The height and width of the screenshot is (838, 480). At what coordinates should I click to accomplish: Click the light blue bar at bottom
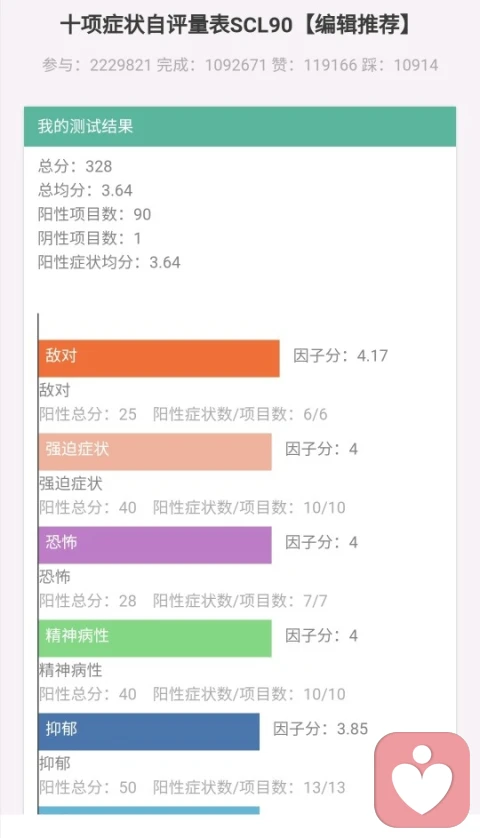click(x=149, y=810)
